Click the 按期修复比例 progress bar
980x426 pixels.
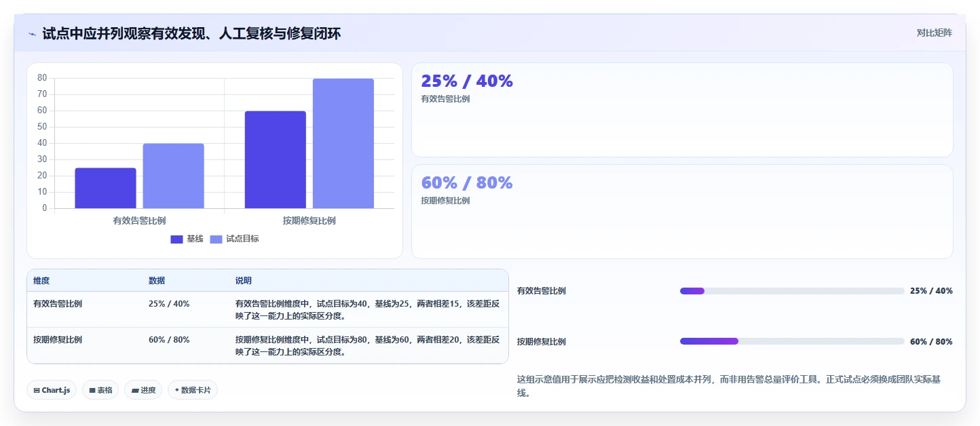(x=792, y=341)
